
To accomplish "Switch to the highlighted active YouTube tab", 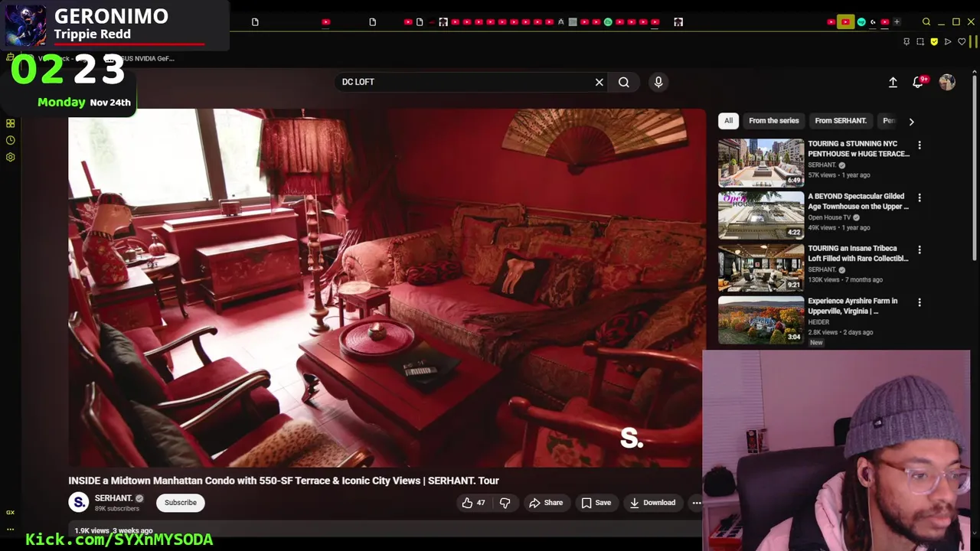I will (x=845, y=22).
